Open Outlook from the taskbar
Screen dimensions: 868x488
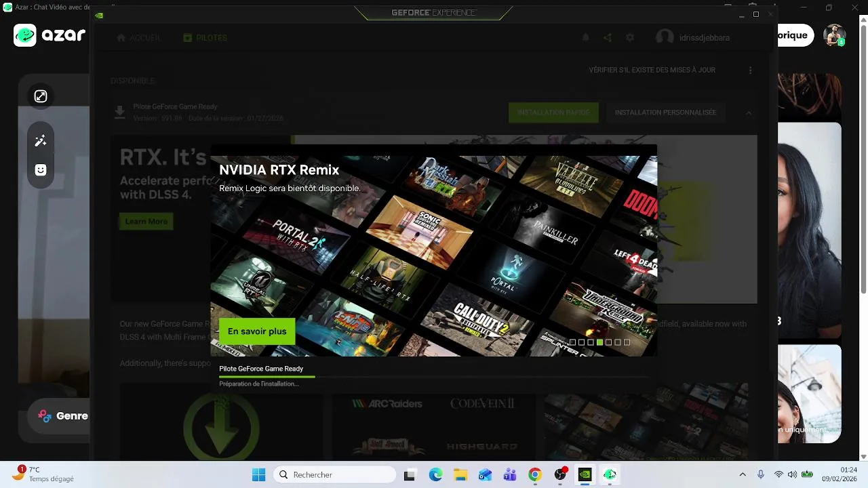(x=485, y=475)
